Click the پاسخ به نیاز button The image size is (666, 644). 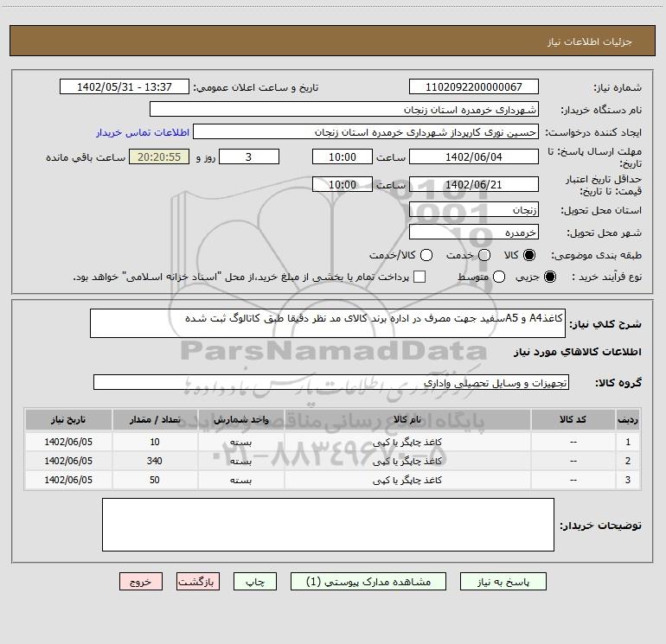[503, 581]
